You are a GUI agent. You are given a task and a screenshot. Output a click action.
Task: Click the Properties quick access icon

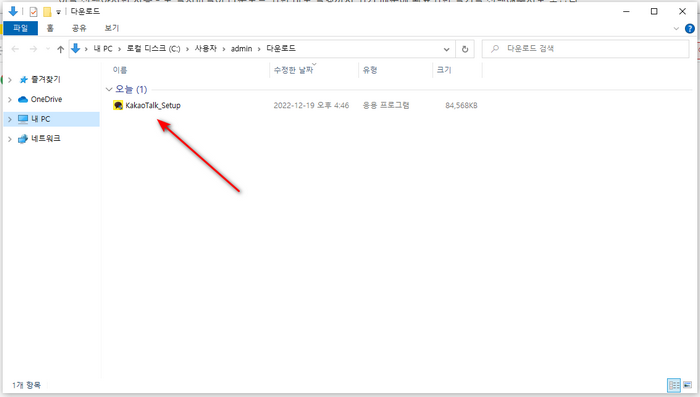33,12
